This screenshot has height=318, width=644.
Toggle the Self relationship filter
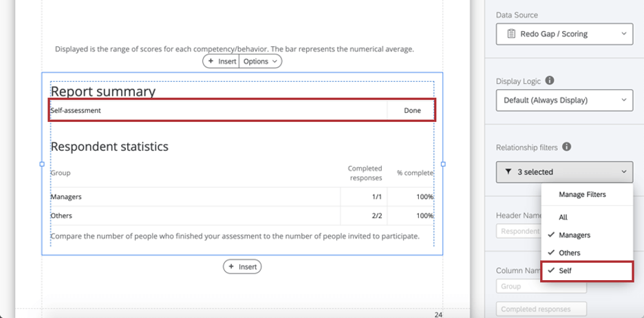click(x=586, y=271)
